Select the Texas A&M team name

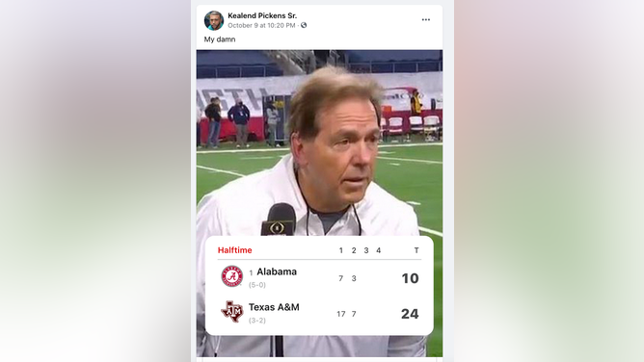click(x=274, y=307)
